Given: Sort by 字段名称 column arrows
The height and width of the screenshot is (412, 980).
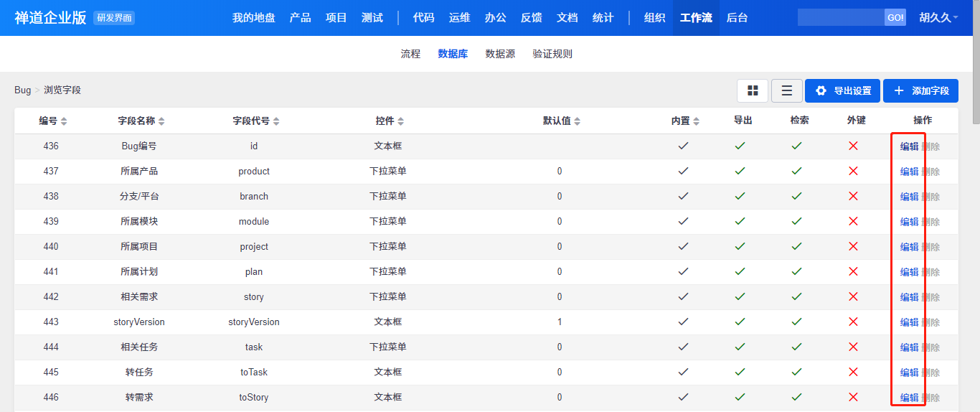Looking at the screenshot, I should [161, 121].
